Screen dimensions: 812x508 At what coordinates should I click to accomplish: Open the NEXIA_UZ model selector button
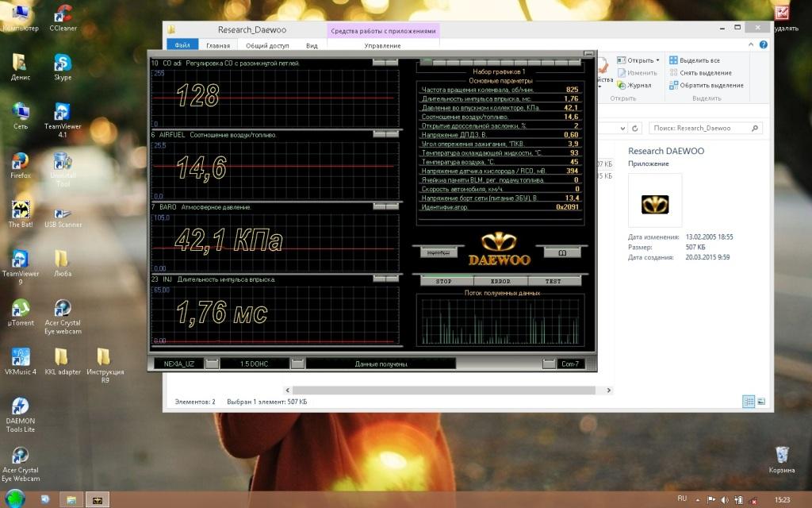(x=212, y=364)
